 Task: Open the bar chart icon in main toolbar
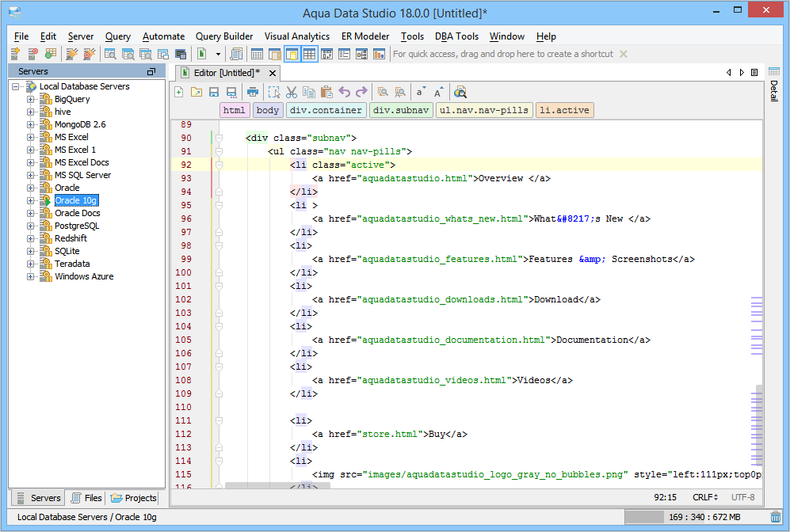379,54
